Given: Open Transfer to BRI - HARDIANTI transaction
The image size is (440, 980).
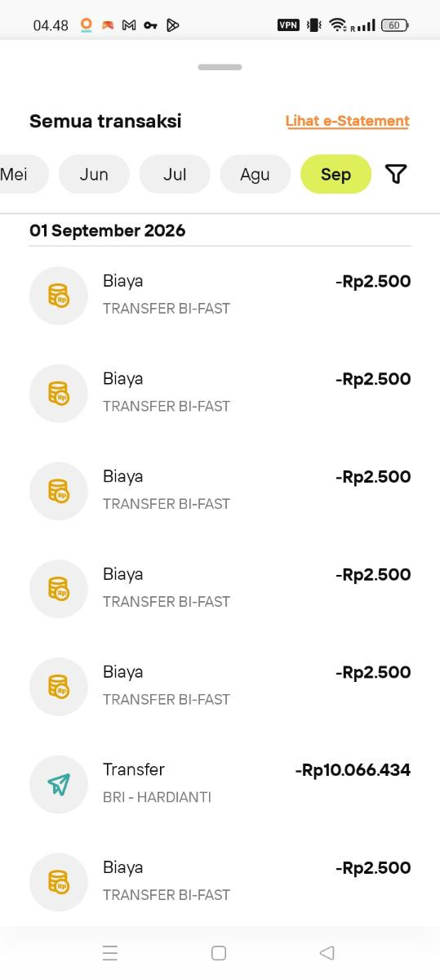Looking at the screenshot, I should click(x=220, y=785).
